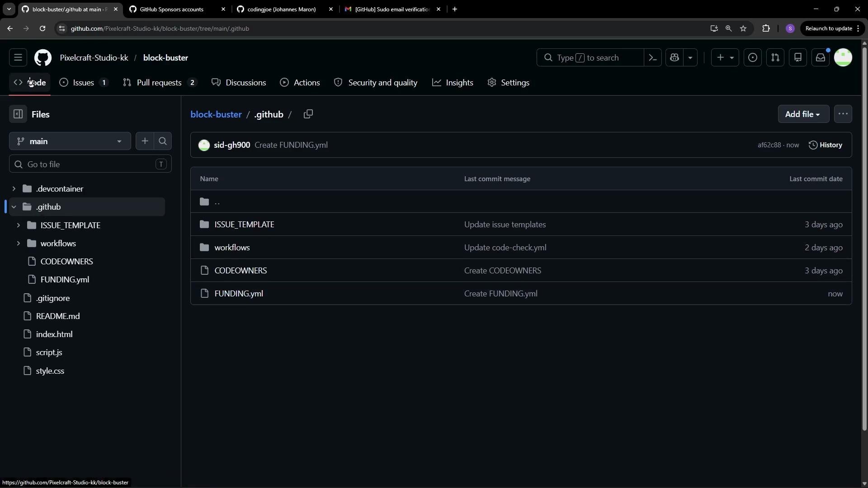Open ISSUE_TEMPLATE folder in file list
This screenshot has height=488, width=868.
[x=244, y=225]
